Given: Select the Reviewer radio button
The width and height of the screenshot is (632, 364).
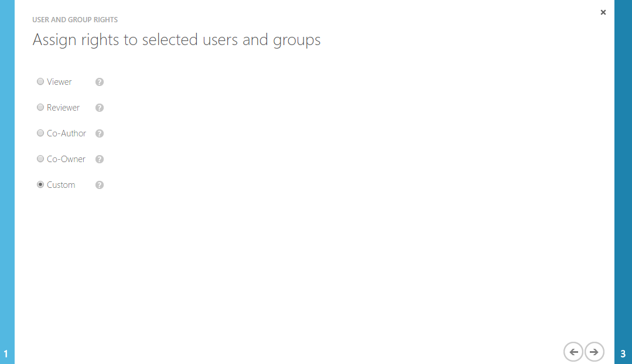Looking at the screenshot, I should 40,108.
